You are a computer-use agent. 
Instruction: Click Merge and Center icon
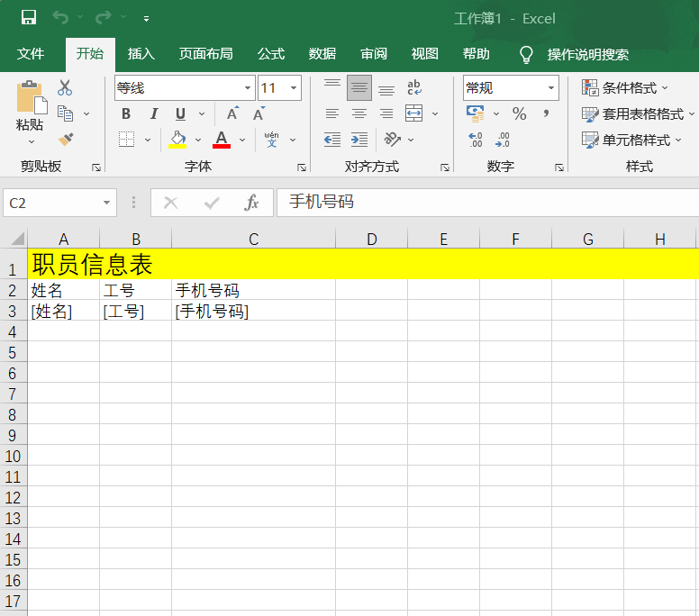[x=414, y=113]
